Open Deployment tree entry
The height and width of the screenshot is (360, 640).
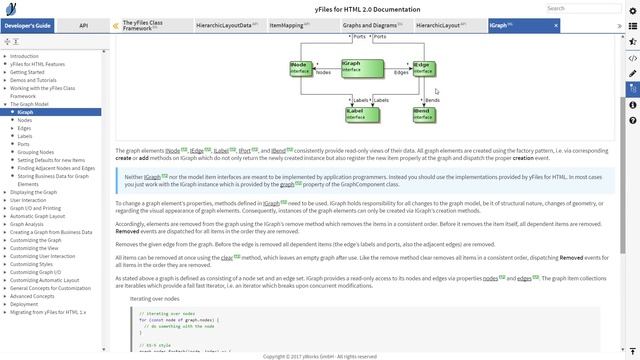24,304
